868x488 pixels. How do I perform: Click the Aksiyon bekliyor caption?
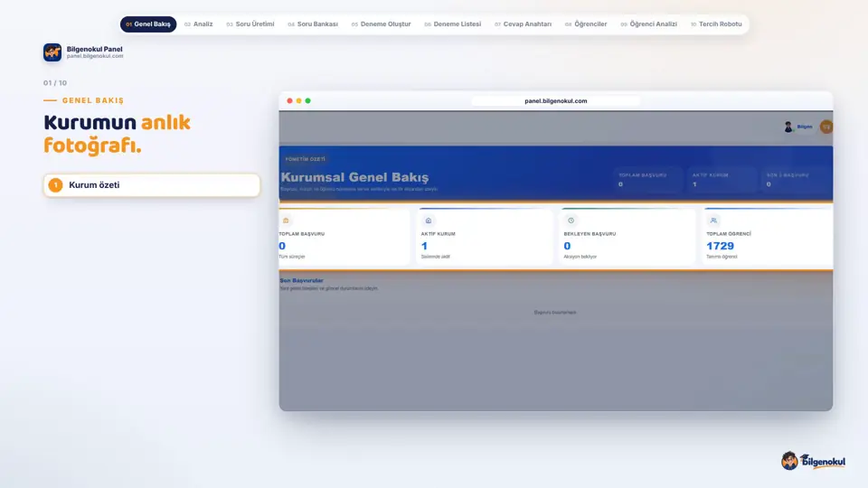coord(580,257)
